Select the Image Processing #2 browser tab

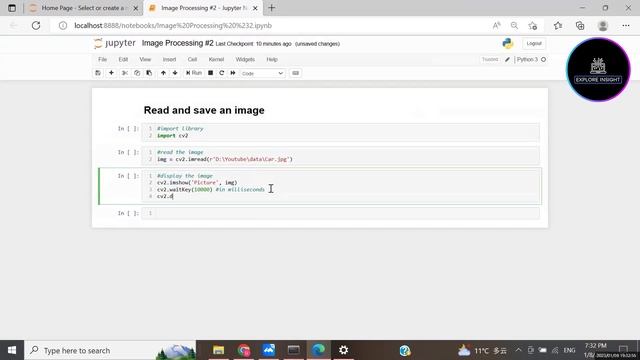pos(202,8)
